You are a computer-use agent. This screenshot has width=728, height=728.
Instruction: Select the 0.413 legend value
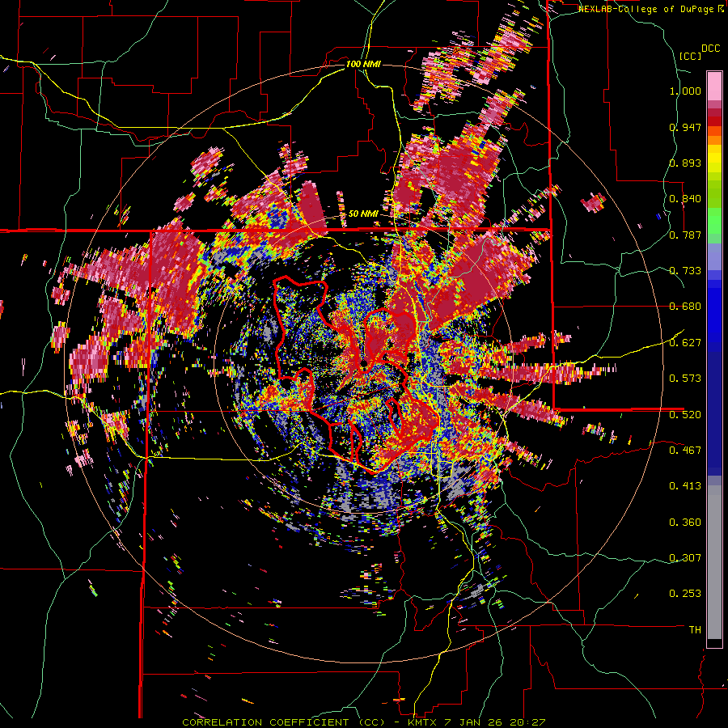[685, 486]
